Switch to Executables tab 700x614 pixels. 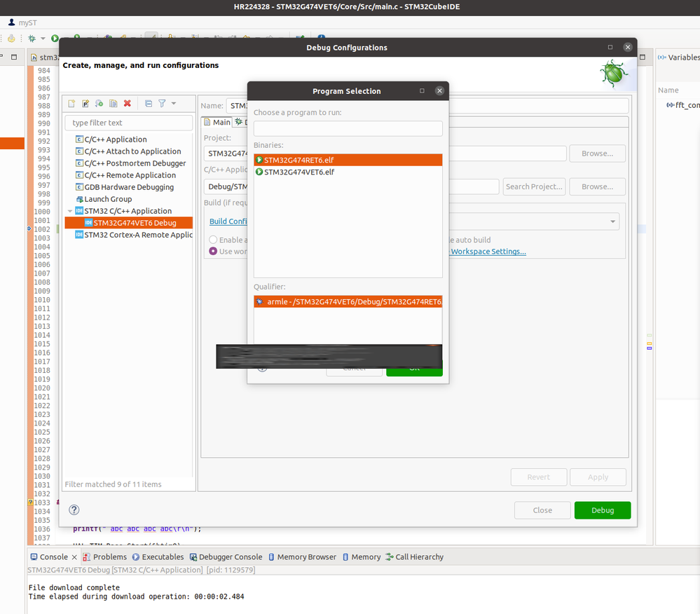point(158,557)
